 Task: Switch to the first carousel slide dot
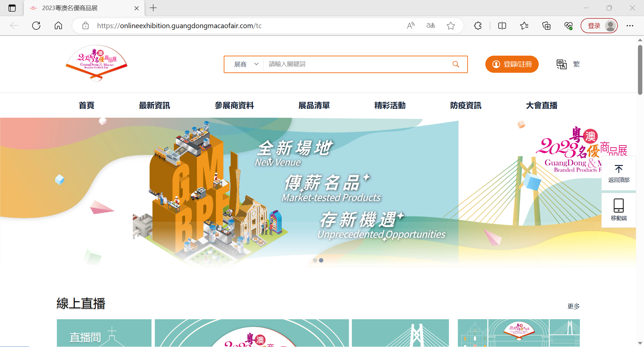click(x=315, y=261)
